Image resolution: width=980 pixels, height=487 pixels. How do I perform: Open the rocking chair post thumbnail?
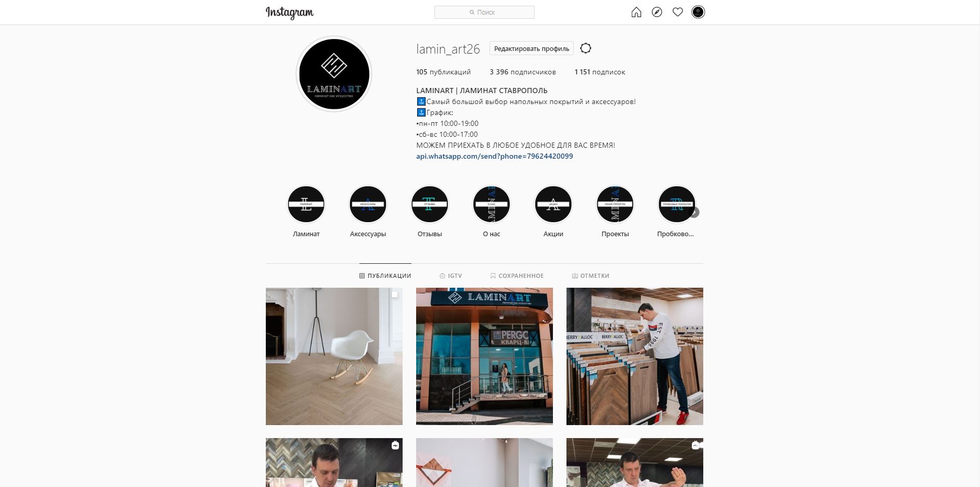334,356
